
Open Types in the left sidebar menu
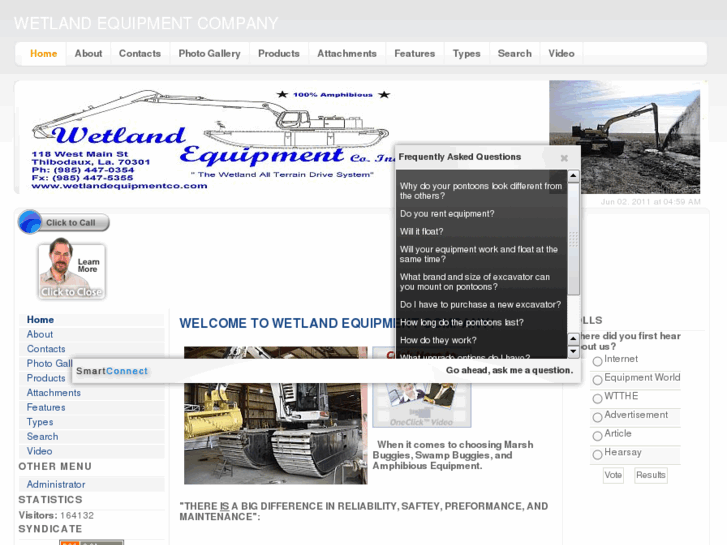[91, 422]
